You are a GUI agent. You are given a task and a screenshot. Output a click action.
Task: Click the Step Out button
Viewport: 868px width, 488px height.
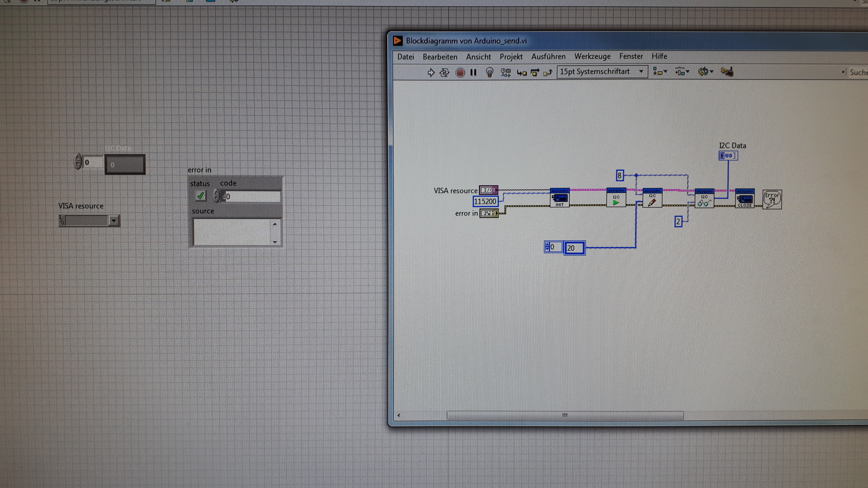pyautogui.click(x=548, y=72)
